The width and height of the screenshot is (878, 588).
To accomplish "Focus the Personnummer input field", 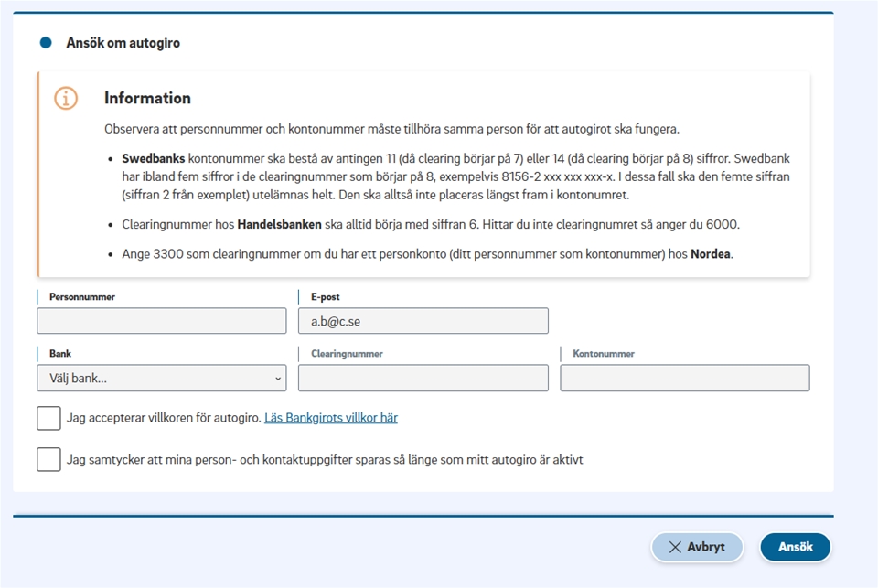I will click(161, 321).
